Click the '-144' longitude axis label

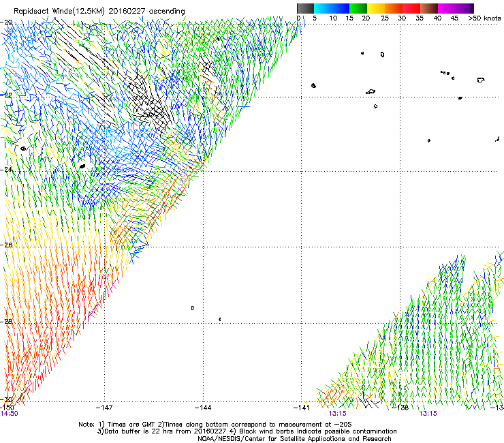[x=203, y=408]
